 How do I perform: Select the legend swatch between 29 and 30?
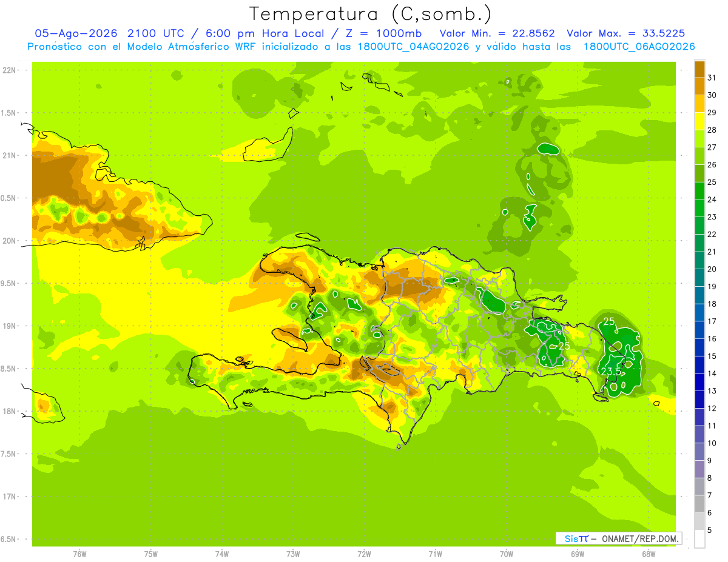coord(699,104)
